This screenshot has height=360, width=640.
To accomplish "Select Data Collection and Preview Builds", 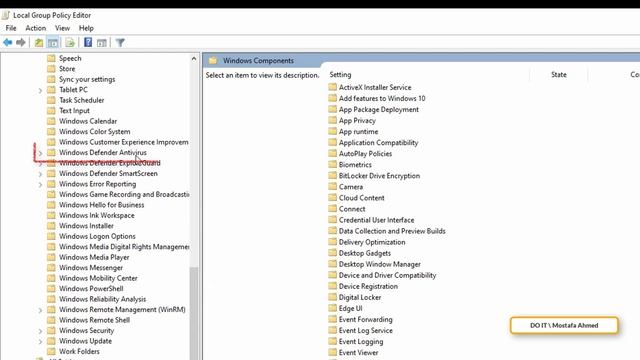I will pos(392,231).
